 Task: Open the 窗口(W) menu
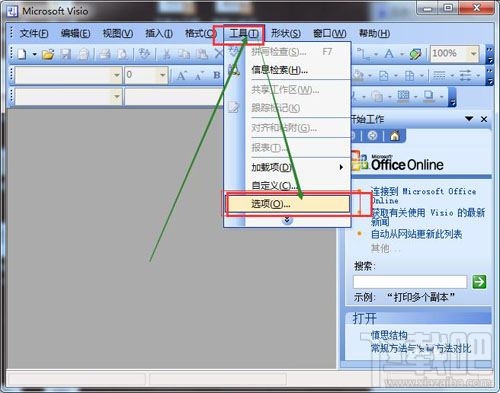click(x=330, y=33)
